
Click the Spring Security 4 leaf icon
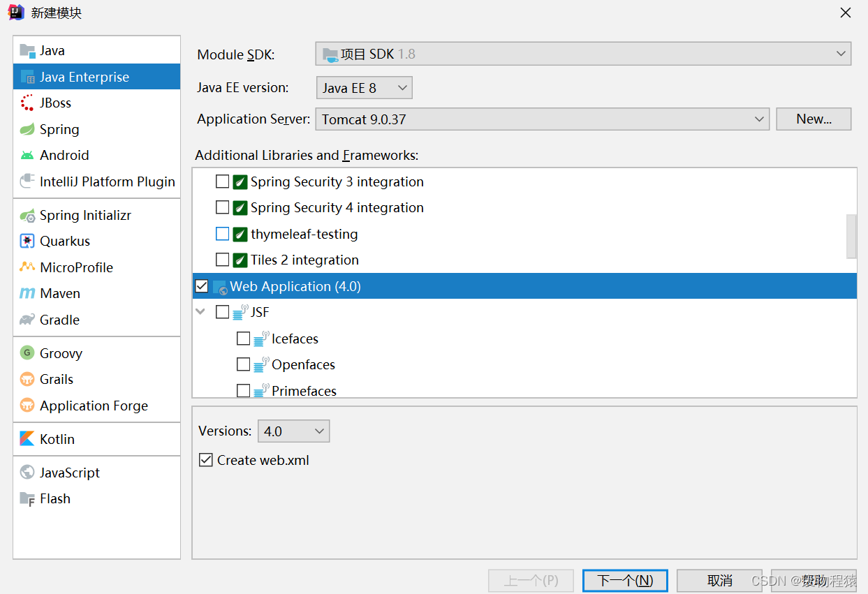[240, 207]
